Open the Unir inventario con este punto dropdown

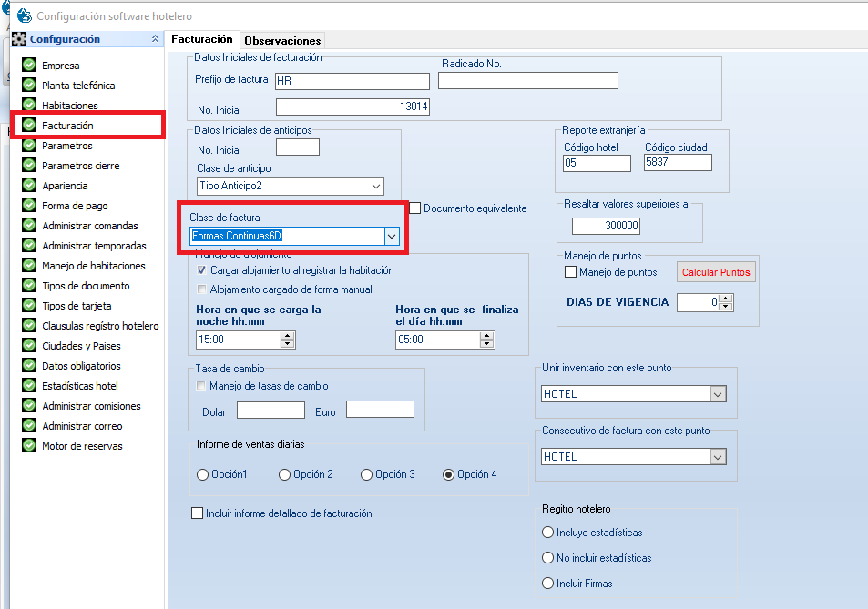click(718, 394)
